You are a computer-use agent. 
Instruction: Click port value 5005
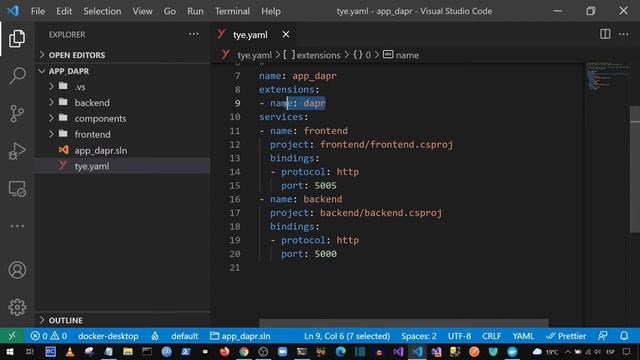tap(325, 186)
